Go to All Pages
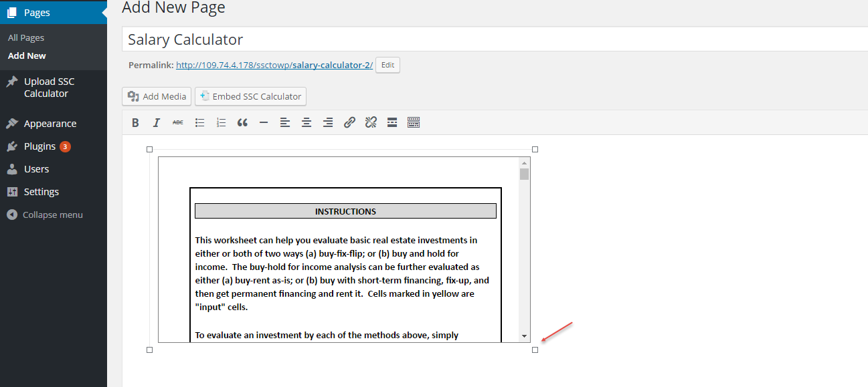The image size is (868, 387). pyautogui.click(x=26, y=38)
